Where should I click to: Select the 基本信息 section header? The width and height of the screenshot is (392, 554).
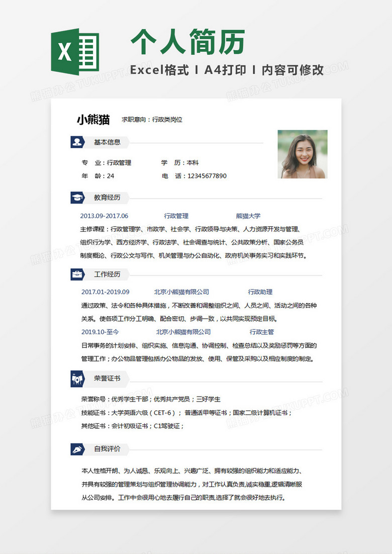point(107,142)
